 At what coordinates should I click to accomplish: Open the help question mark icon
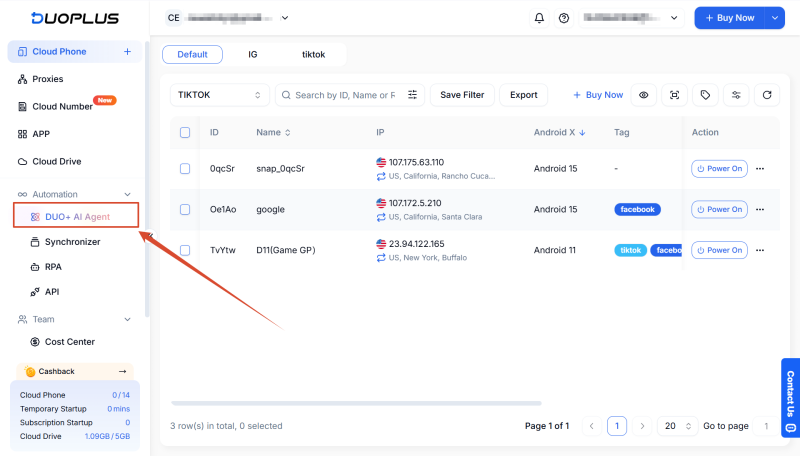click(564, 18)
